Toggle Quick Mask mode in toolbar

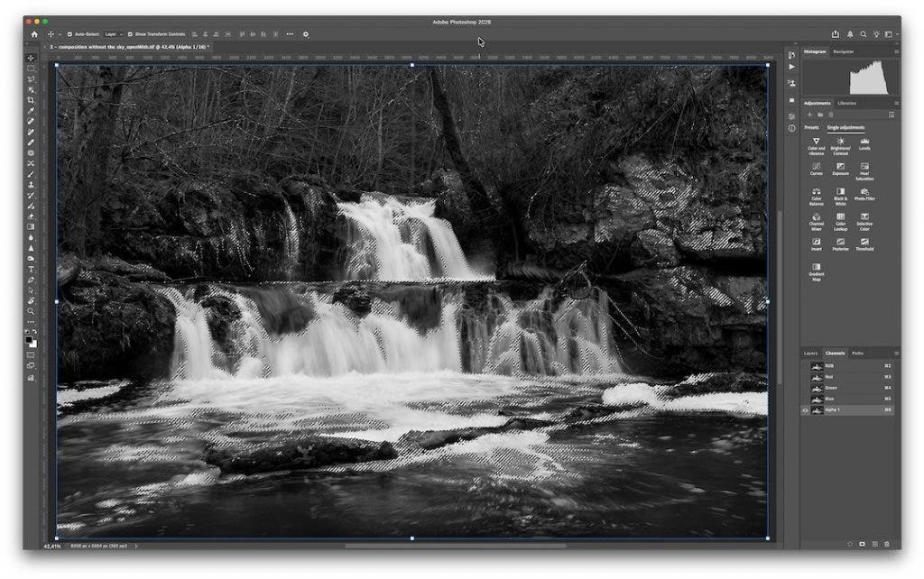tap(31, 355)
